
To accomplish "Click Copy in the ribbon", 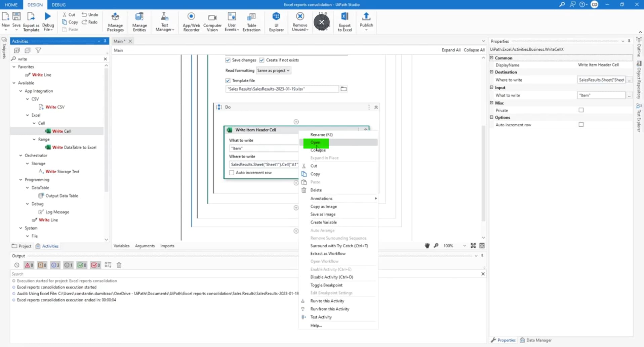I will 70,22.
